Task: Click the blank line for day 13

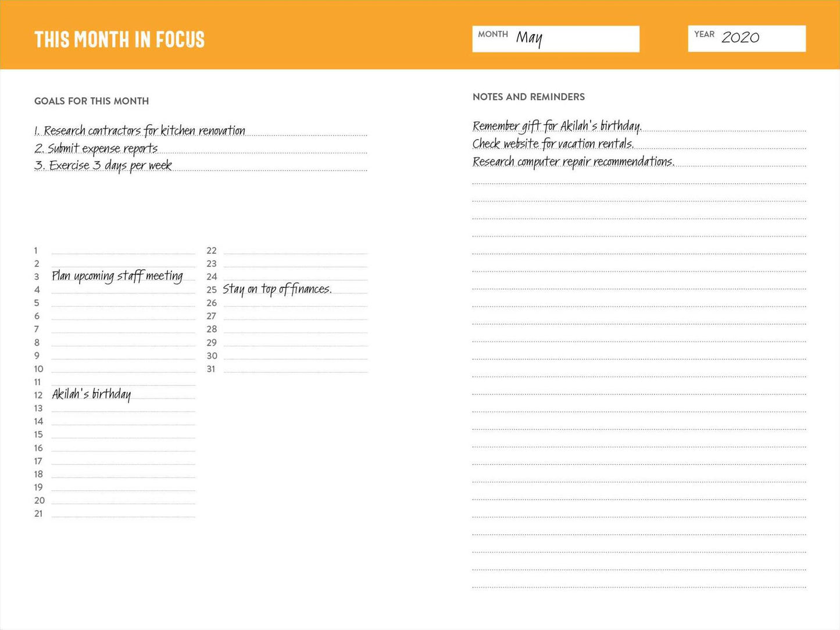Action: pos(123,408)
